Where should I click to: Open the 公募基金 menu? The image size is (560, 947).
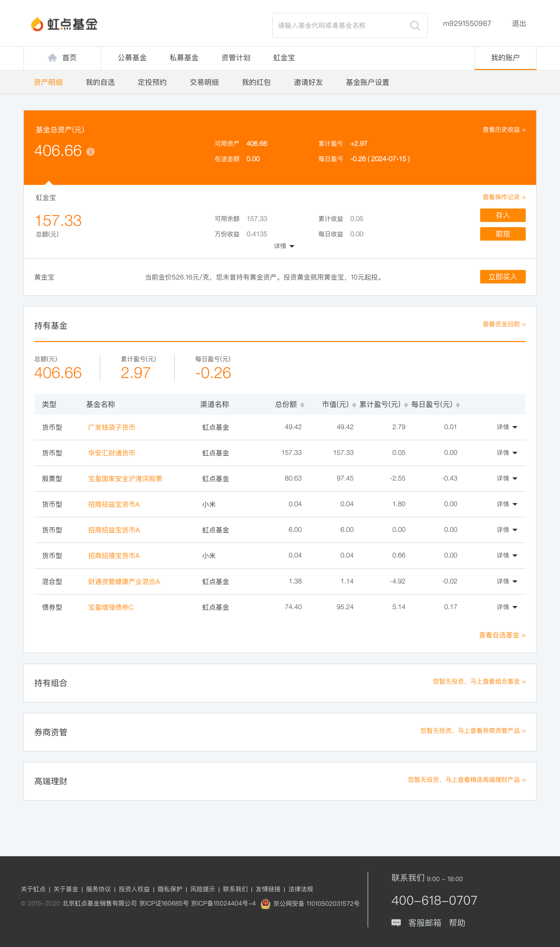pos(132,58)
